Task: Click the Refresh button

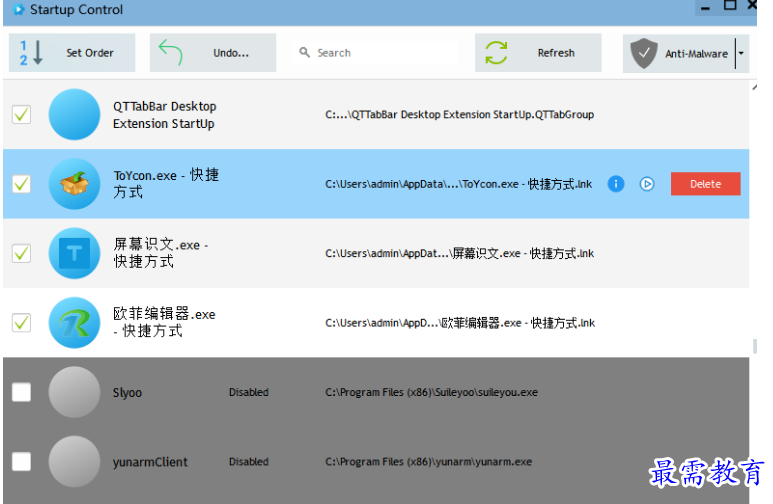Action: pos(538,53)
